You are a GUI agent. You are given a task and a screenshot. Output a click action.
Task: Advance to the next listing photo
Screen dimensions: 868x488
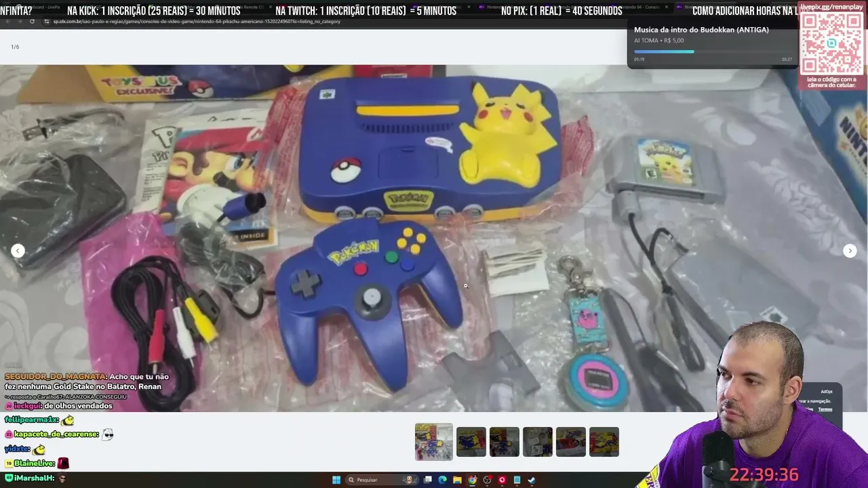pyautogui.click(x=850, y=251)
